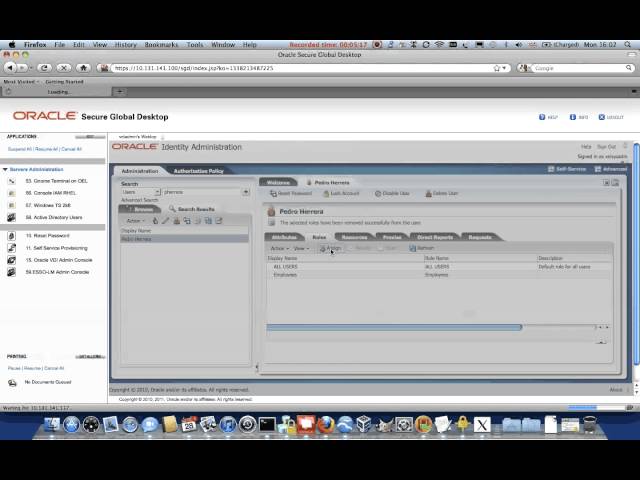640x480 pixels.
Task: Click Disable User in the user toolbar
Action: click(x=392, y=193)
